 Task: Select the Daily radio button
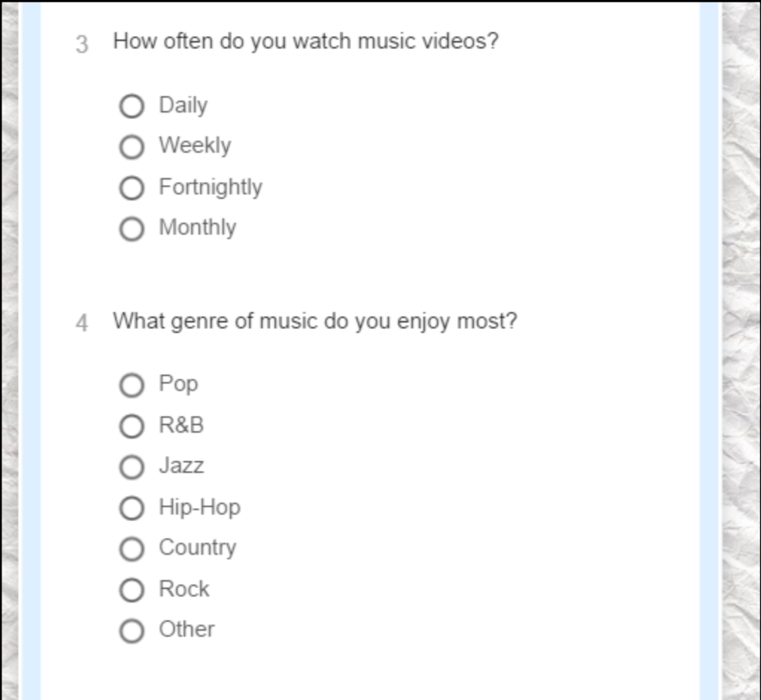coord(132,107)
